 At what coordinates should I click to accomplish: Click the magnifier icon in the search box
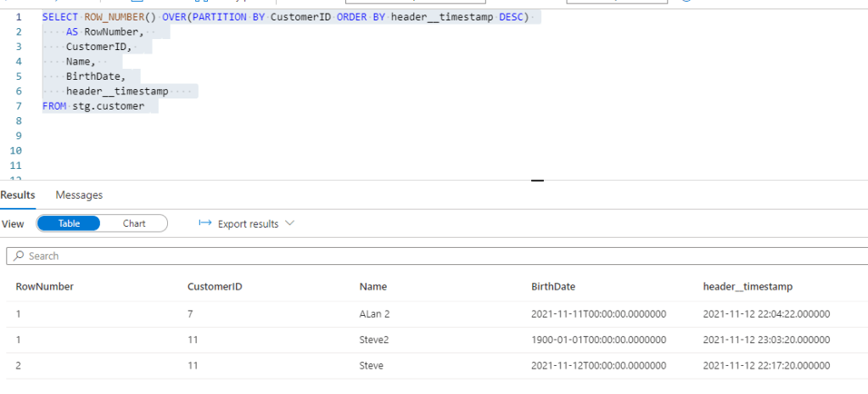click(19, 256)
